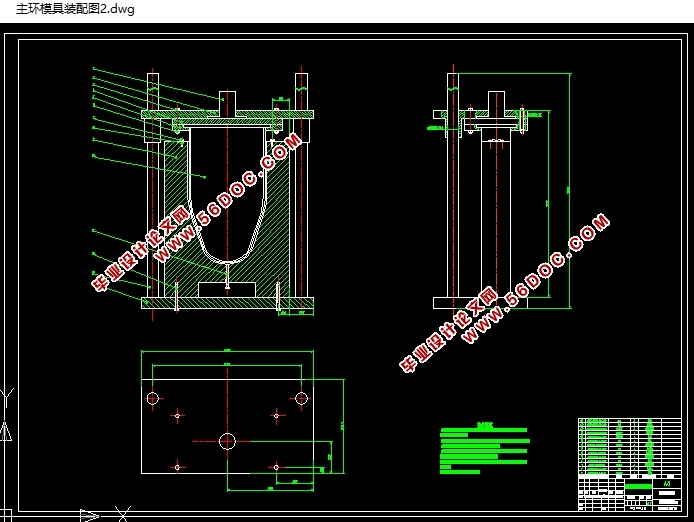Pick the upper-right small bolt hole marker
Screen dimensions: 694x522
[x=276, y=414]
